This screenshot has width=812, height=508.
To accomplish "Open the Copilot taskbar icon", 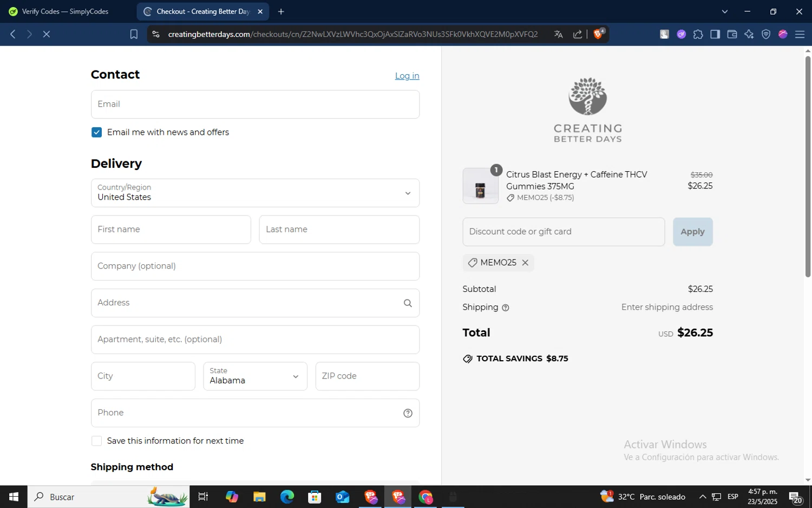I will (x=232, y=497).
